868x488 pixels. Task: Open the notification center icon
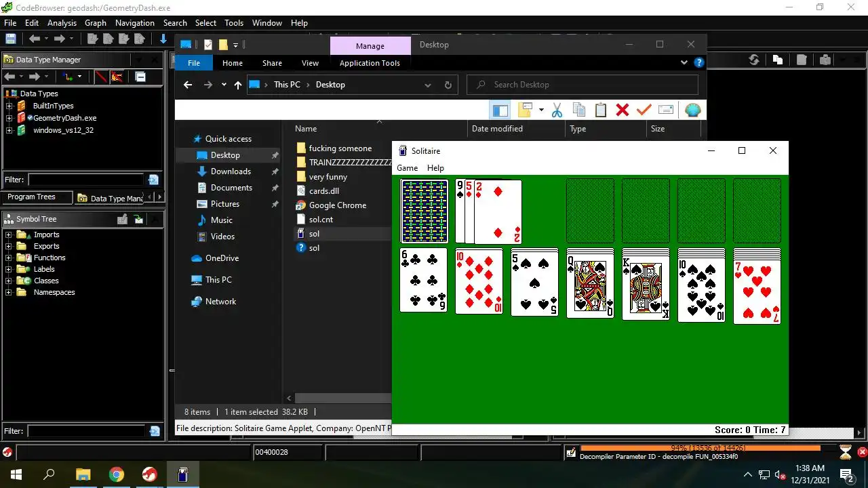848,474
